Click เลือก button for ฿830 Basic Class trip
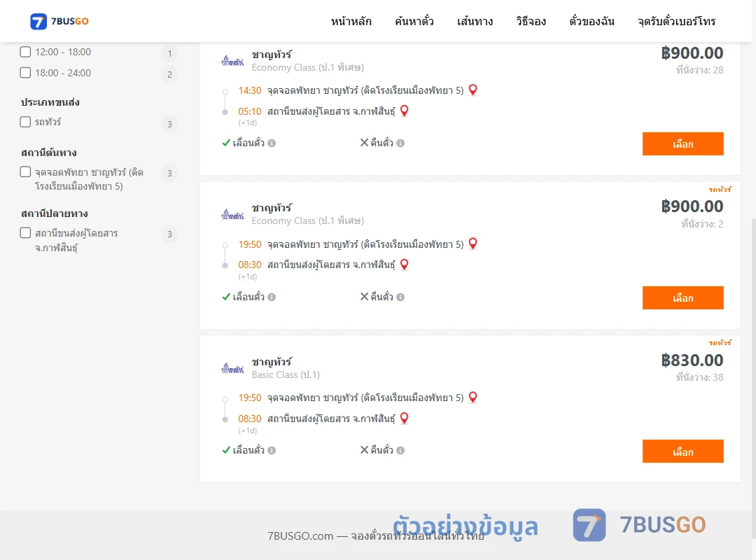The height and width of the screenshot is (560, 756). pyautogui.click(x=682, y=451)
